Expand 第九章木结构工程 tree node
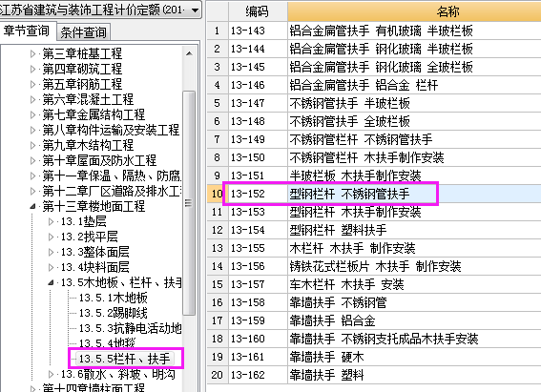The height and width of the screenshot is (392, 541). [x=32, y=145]
